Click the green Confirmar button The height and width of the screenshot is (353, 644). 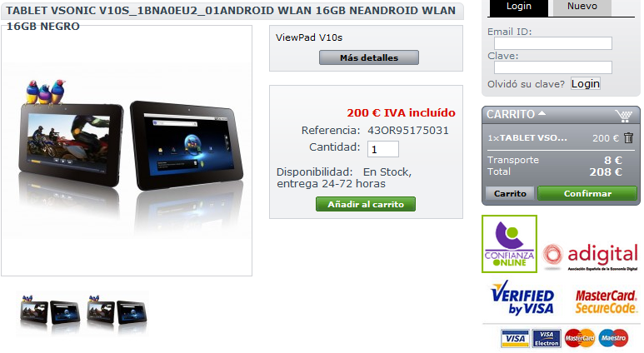[x=587, y=193]
